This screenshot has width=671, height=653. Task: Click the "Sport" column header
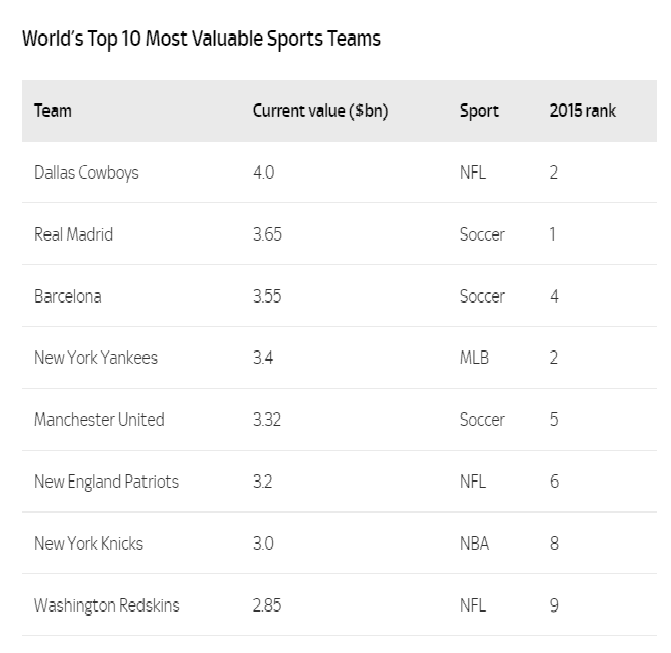click(479, 111)
